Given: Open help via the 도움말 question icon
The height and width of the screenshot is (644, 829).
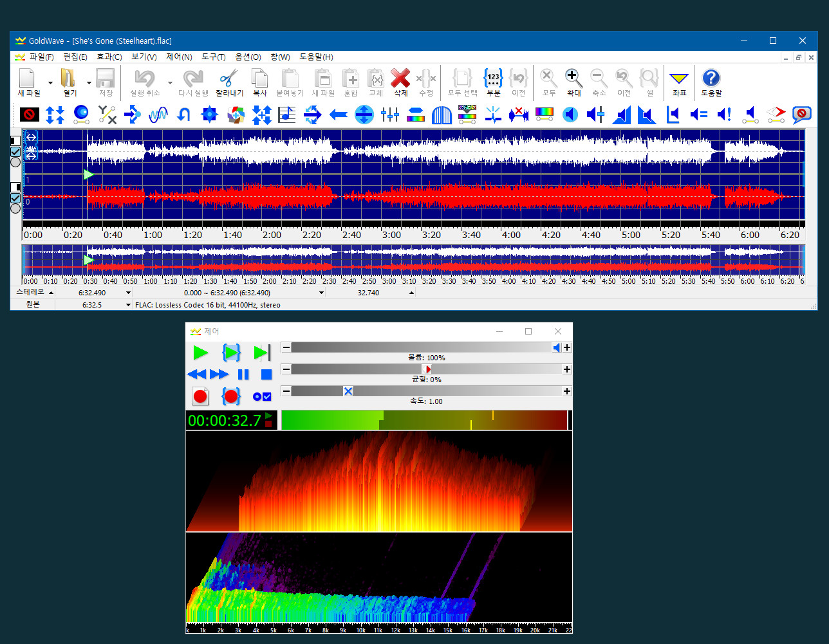Looking at the screenshot, I should [x=711, y=82].
